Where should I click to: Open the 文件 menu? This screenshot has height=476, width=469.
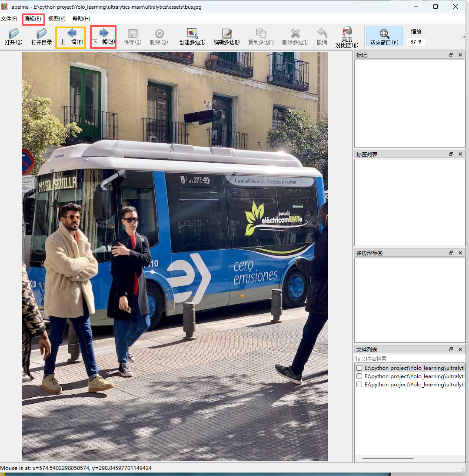tap(9, 19)
